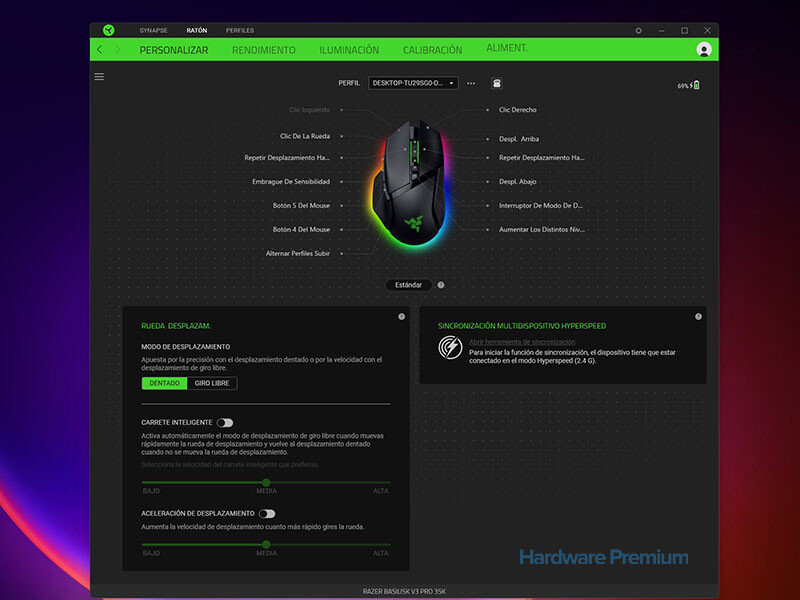Switch to the SYNAPSE tab
Screen dimensions: 800x600
154,31
